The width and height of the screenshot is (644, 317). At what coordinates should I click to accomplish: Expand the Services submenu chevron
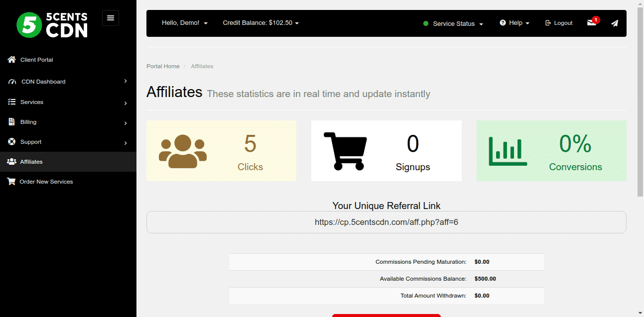pyautogui.click(x=126, y=103)
